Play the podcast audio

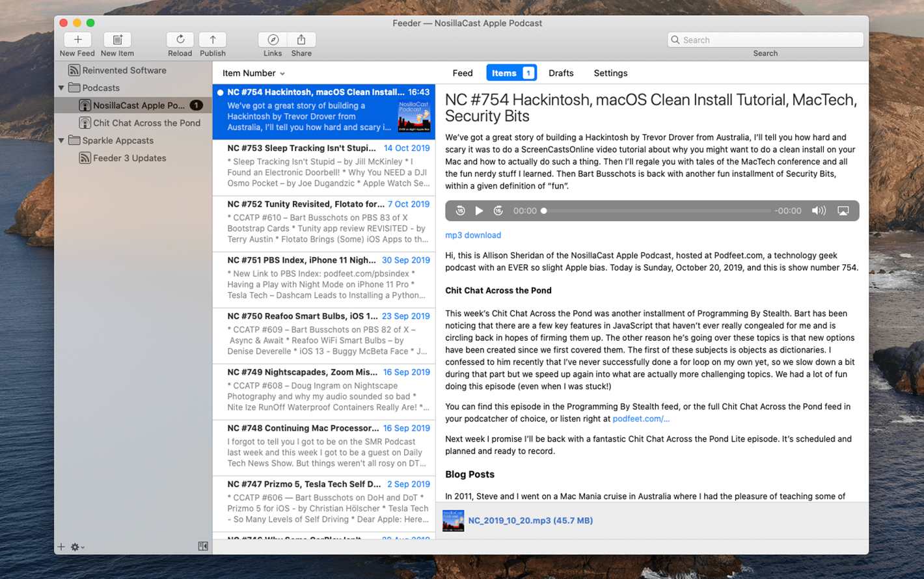pos(480,211)
